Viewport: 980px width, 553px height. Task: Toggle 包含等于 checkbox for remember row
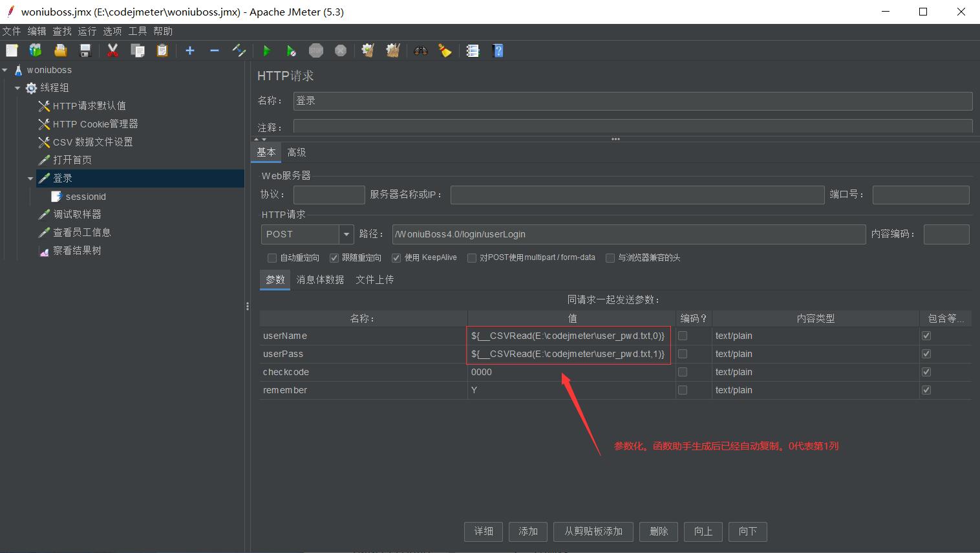(926, 390)
